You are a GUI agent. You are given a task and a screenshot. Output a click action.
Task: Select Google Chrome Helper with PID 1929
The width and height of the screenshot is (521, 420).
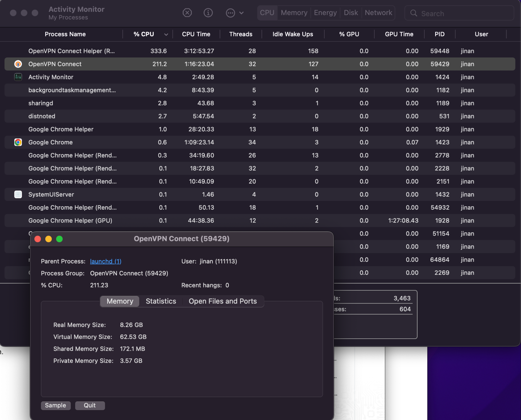coord(260,129)
